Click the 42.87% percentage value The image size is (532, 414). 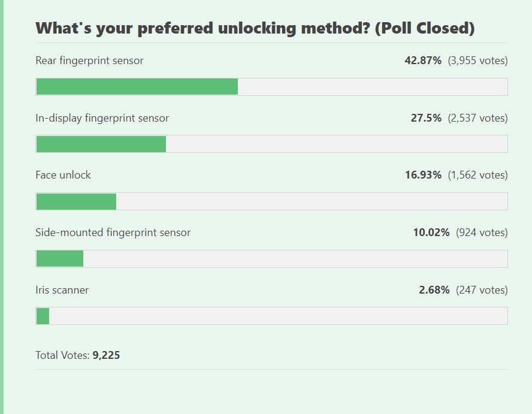coord(423,61)
